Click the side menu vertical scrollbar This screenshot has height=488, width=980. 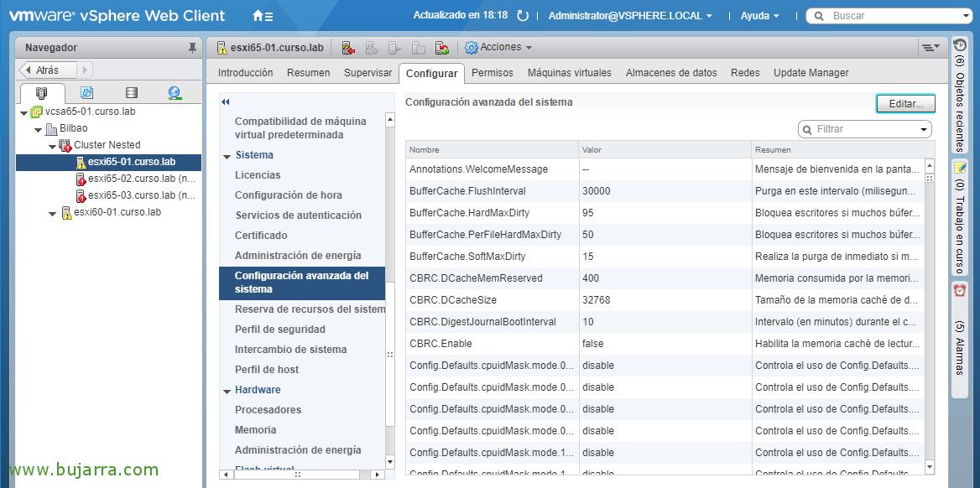click(x=391, y=291)
